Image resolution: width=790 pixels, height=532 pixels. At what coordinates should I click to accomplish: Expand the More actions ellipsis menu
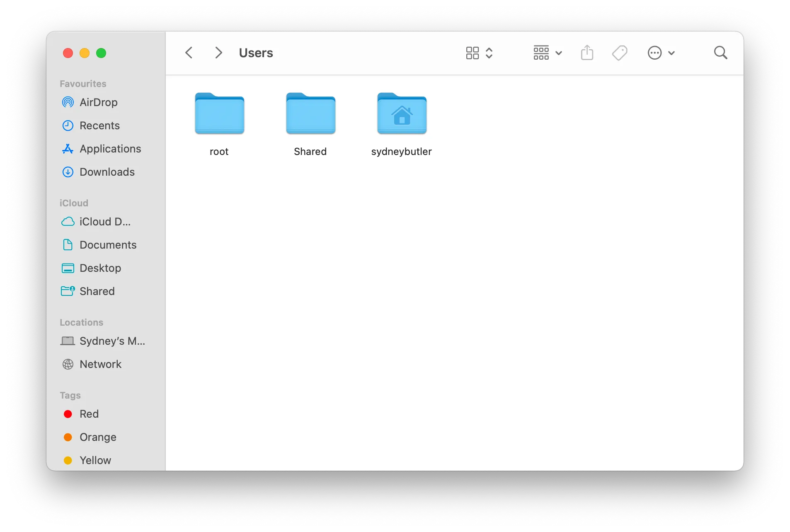coord(661,53)
